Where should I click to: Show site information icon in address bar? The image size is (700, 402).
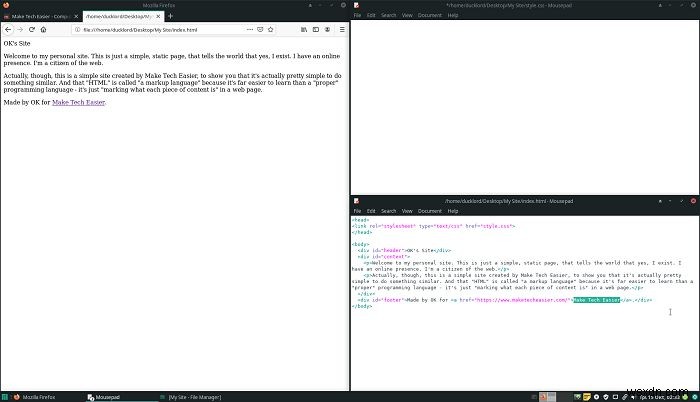(x=78, y=29)
